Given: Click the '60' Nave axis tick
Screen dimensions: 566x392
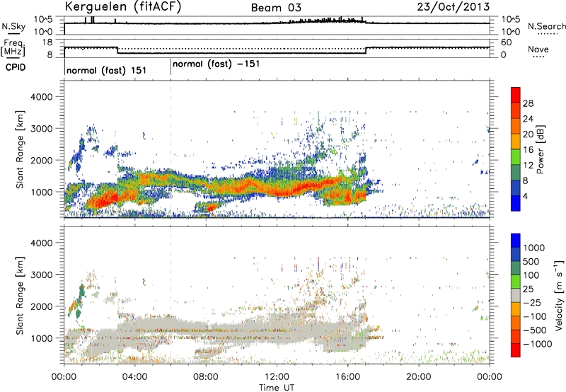Looking at the screenshot, I should tap(506, 42).
